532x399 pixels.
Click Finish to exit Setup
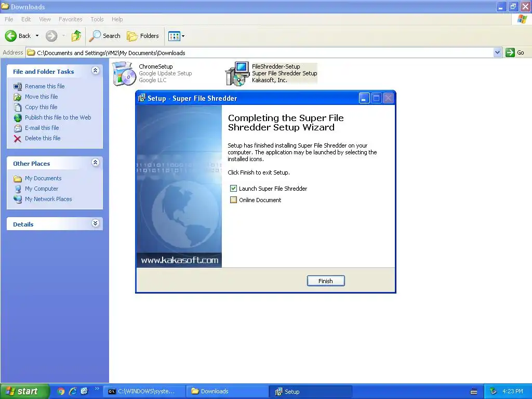tap(326, 281)
